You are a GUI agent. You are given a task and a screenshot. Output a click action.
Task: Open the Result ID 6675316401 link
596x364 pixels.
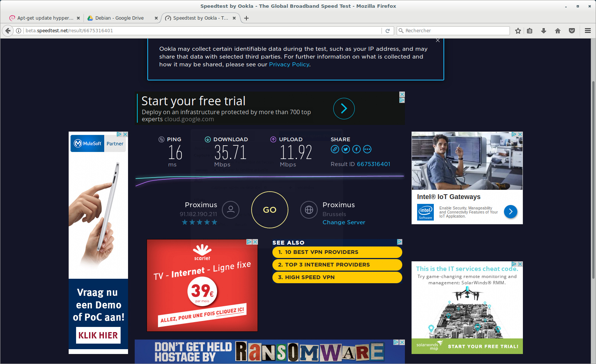(x=373, y=164)
